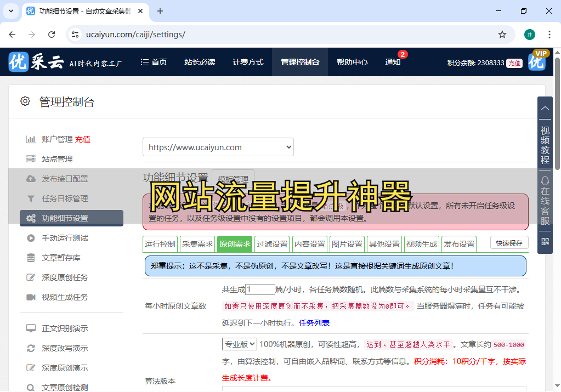The height and width of the screenshot is (392, 561).
Task: Select the 原创需求 tab
Action: click(x=235, y=244)
